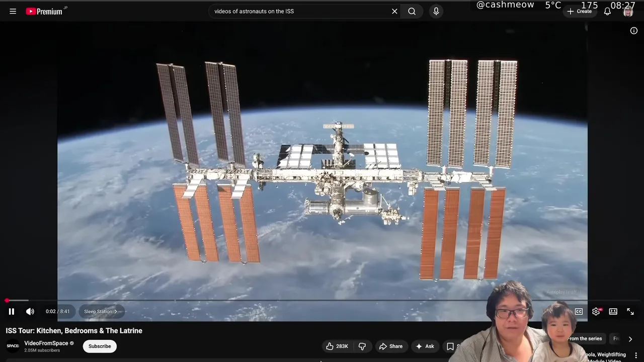This screenshot has width=644, height=362.
Task: Switch to theater mode
Action: 613,311
